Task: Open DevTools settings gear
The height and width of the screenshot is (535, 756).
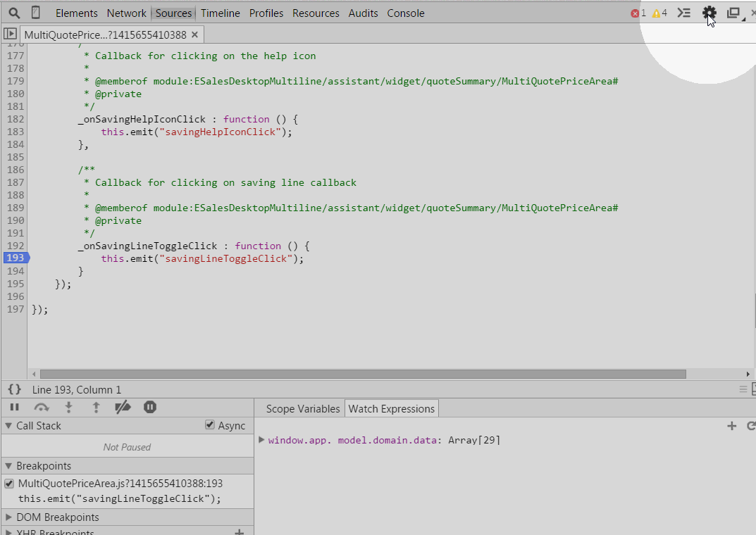Action: point(709,13)
